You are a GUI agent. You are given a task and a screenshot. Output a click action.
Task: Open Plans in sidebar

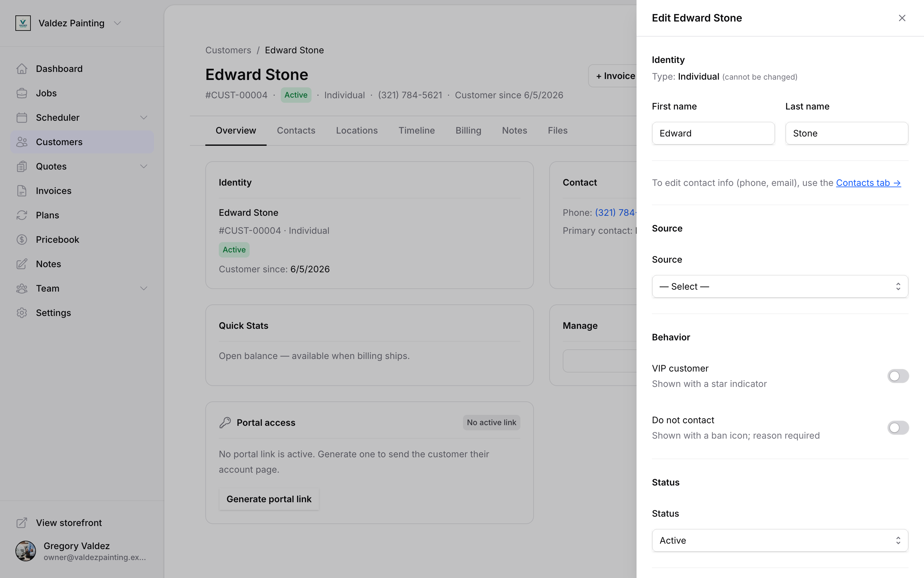(x=82, y=215)
